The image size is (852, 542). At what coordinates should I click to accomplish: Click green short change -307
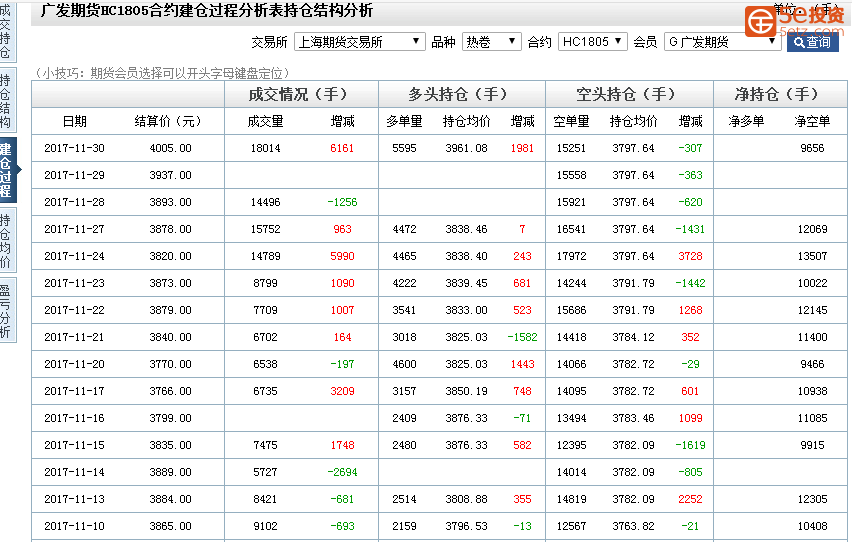point(690,148)
